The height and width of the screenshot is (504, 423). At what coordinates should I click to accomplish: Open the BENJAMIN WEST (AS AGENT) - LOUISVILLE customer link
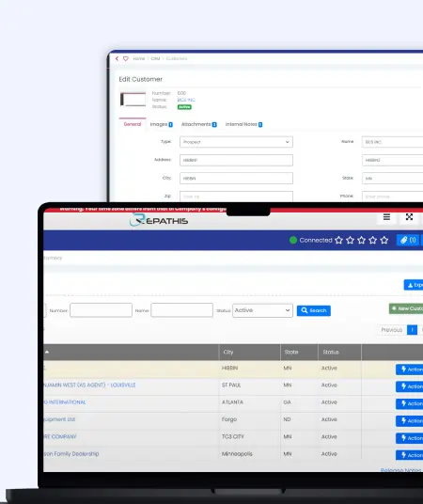click(x=89, y=386)
